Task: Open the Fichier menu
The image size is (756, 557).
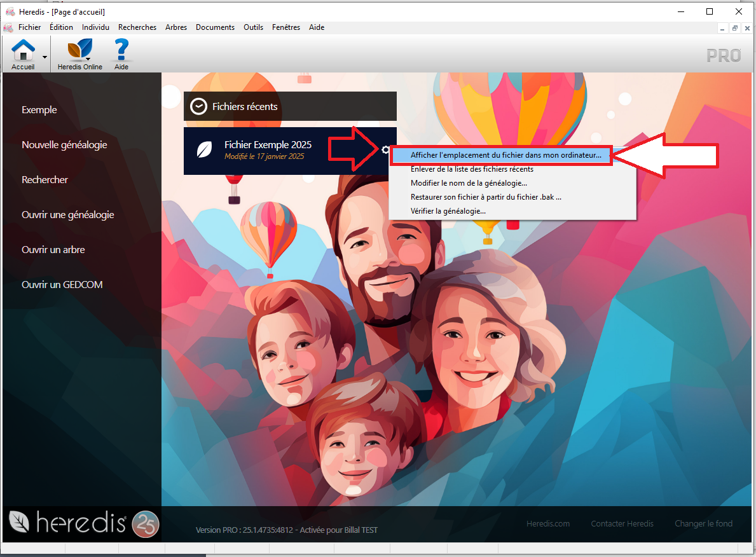Action: tap(29, 27)
